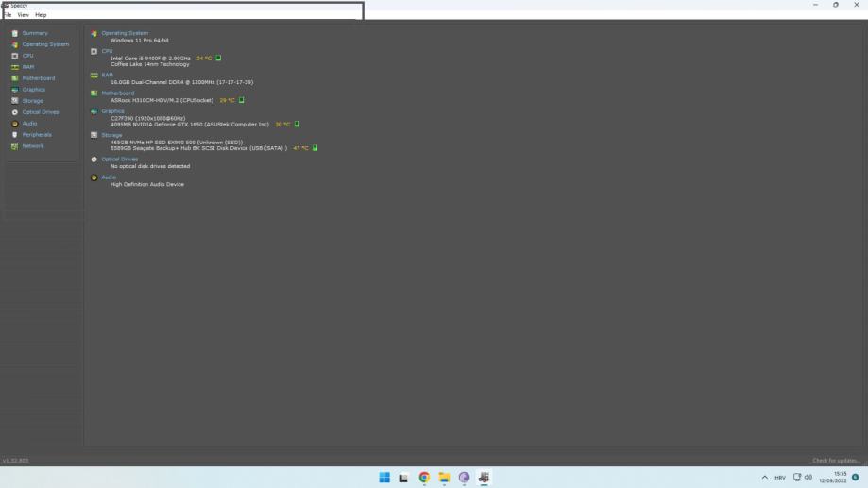
Task: Select the Optical Drives sidebar icon
Action: (15, 112)
